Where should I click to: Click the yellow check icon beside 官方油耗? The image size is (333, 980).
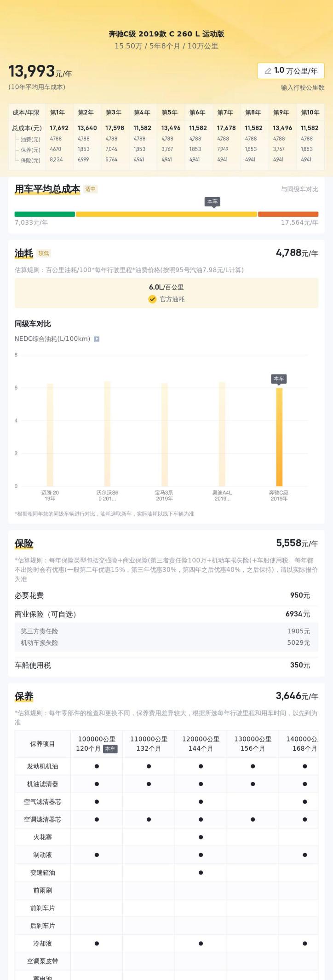(x=152, y=299)
